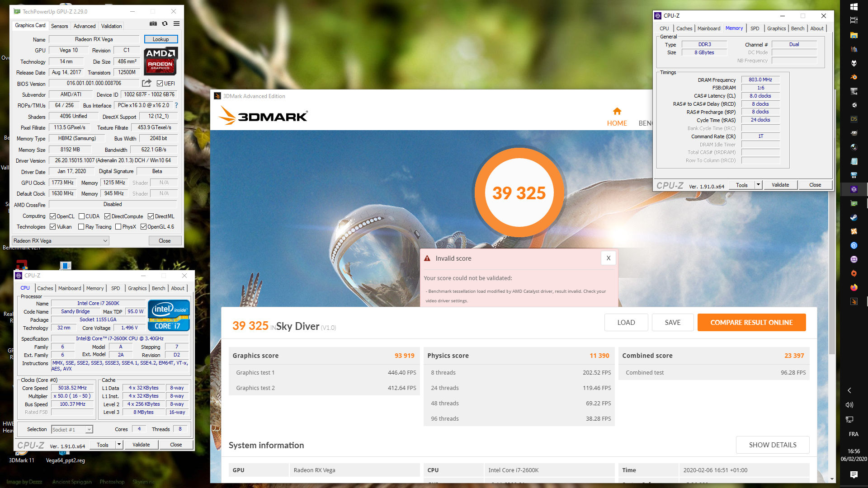Launch Blender from the taskbar
The image size is (868, 488).
(854, 77)
